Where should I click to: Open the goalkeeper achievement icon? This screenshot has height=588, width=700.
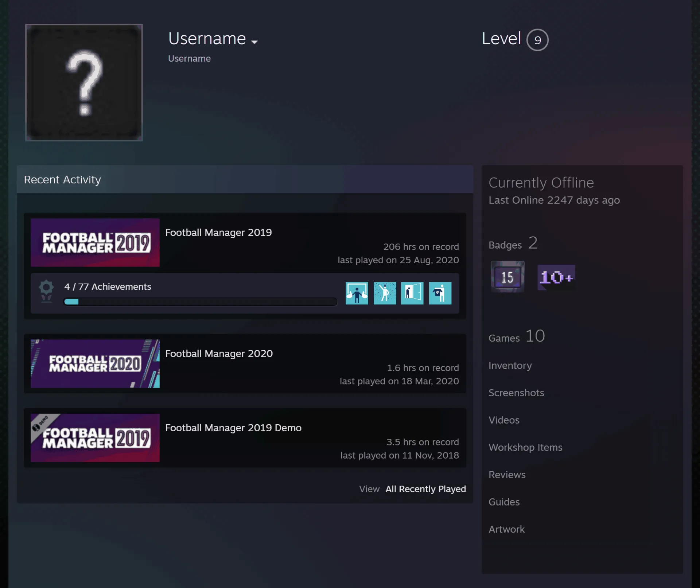(357, 293)
